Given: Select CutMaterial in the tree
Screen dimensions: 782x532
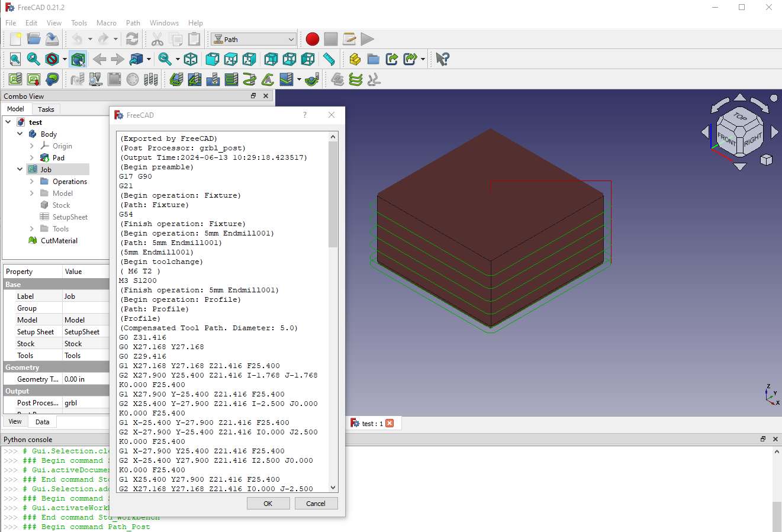Looking at the screenshot, I should [59, 240].
